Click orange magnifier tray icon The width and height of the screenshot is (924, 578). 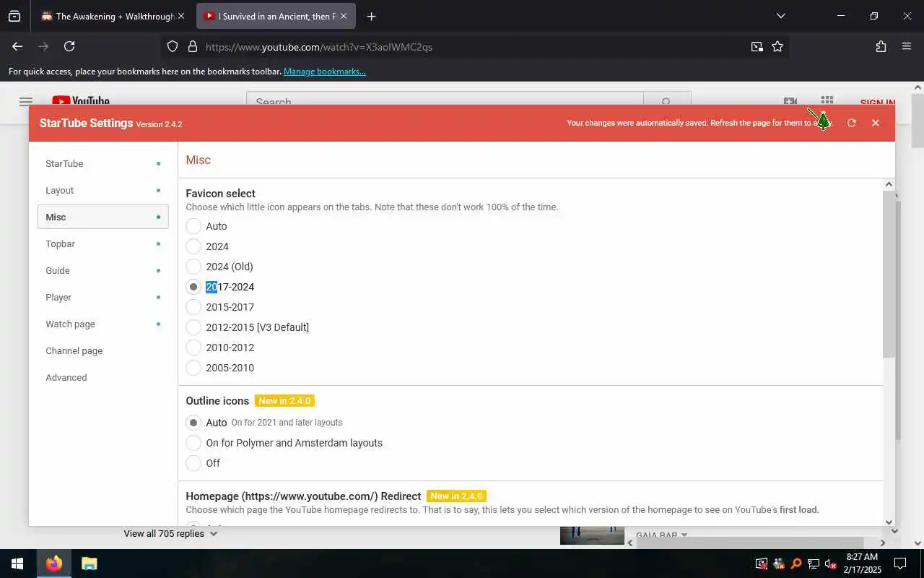(x=796, y=564)
